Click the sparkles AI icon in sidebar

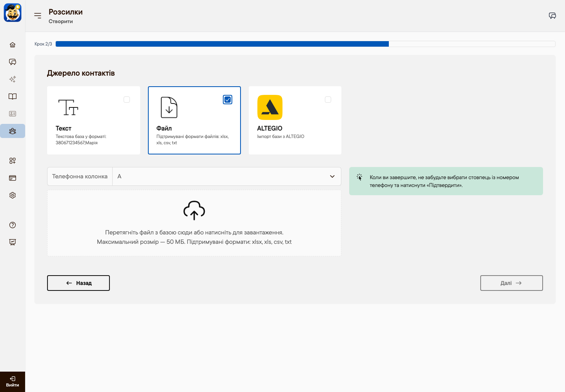pos(13,79)
